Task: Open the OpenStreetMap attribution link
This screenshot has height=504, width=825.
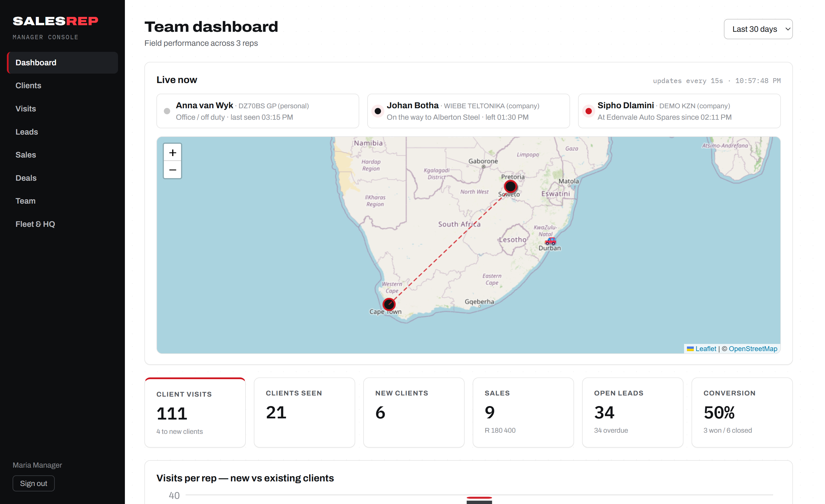Action: point(753,349)
